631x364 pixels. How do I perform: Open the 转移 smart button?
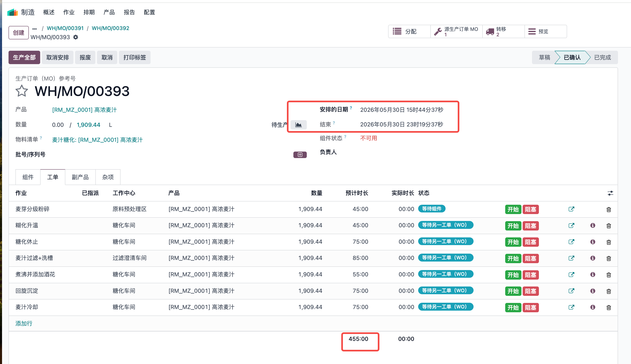[504, 31]
